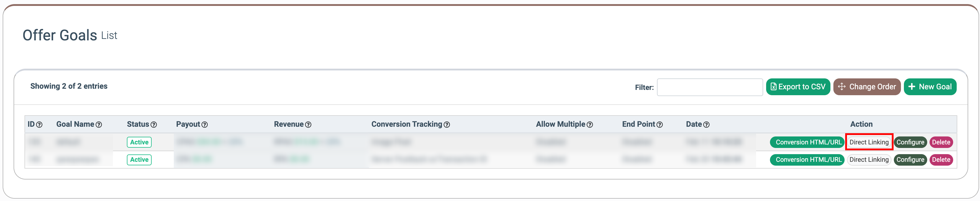Click the Revenue column help icon
Viewport: 980px width, 201px height.
[309, 125]
